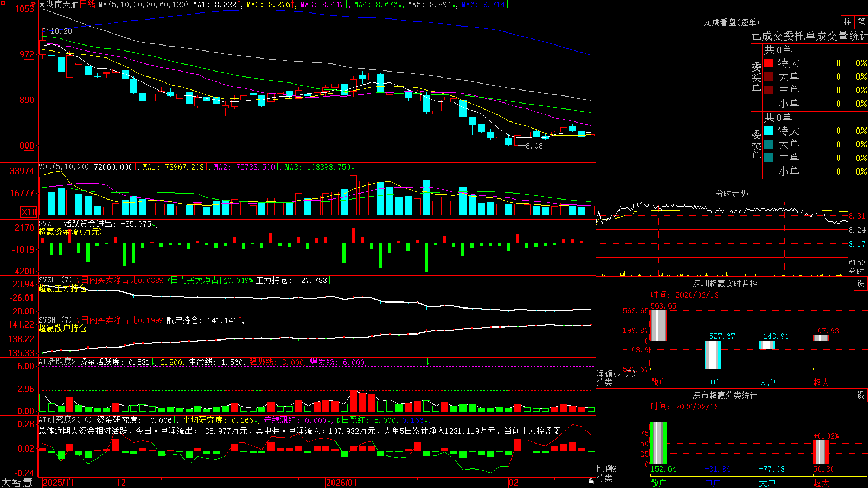This screenshot has width=868, height=488.
Task: Click dark red 大单 swatch in 委买单
Action: pos(768,76)
